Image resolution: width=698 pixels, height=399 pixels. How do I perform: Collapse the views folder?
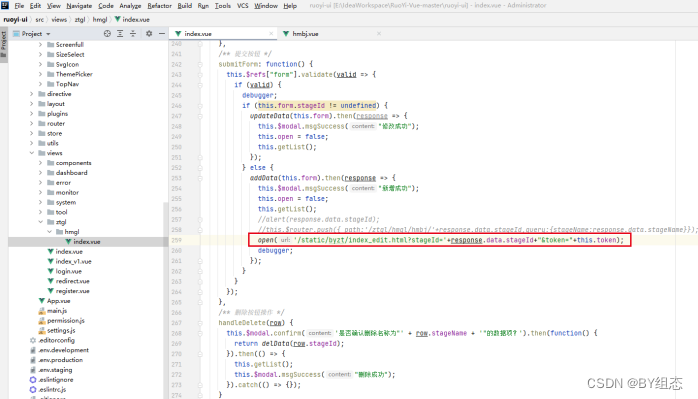(x=32, y=153)
